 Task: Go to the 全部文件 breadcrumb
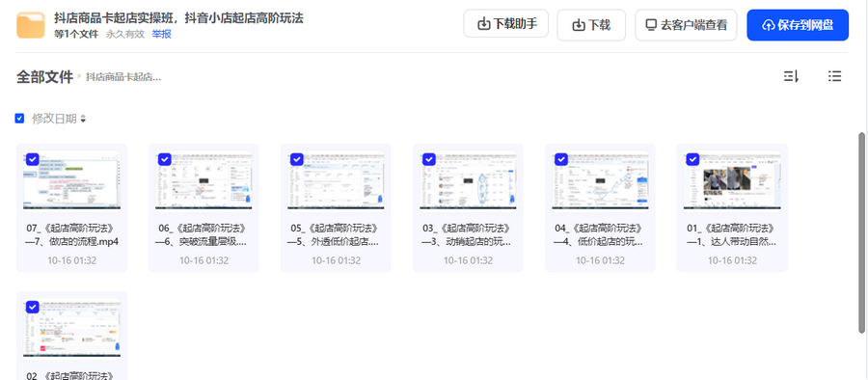pyautogui.click(x=44, y=77)
